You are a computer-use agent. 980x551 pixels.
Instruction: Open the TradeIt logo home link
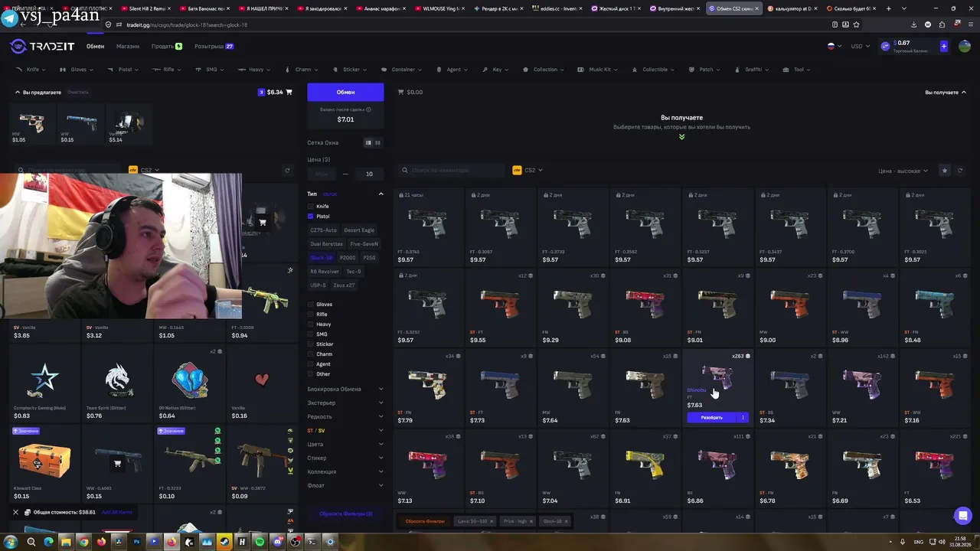[x=43, y=46]
